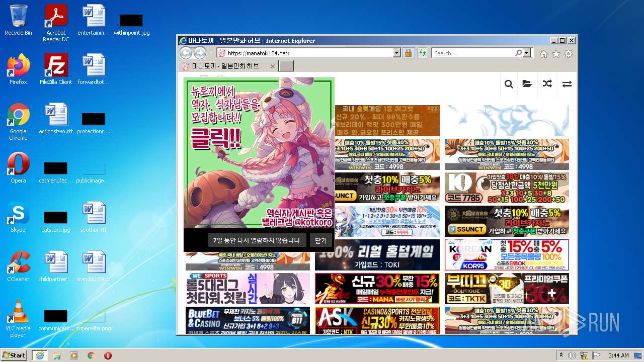Select the Google Chrome desktop shortcut

[18, 122]
